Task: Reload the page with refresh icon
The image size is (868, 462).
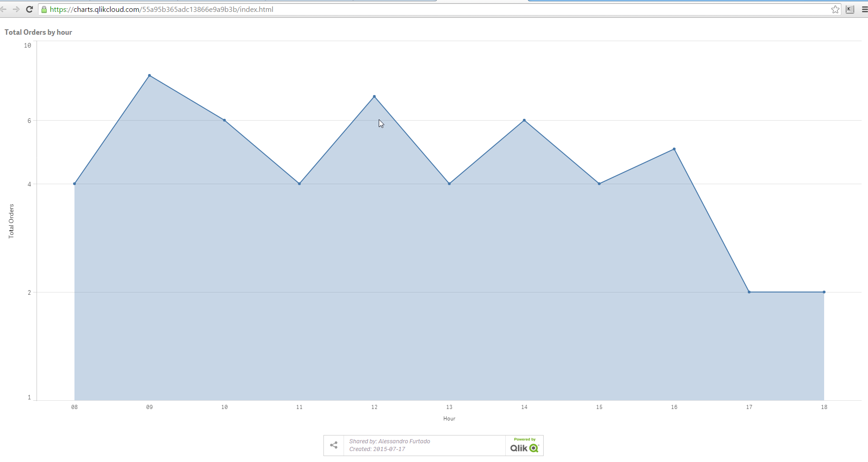Action: (29, 9)
